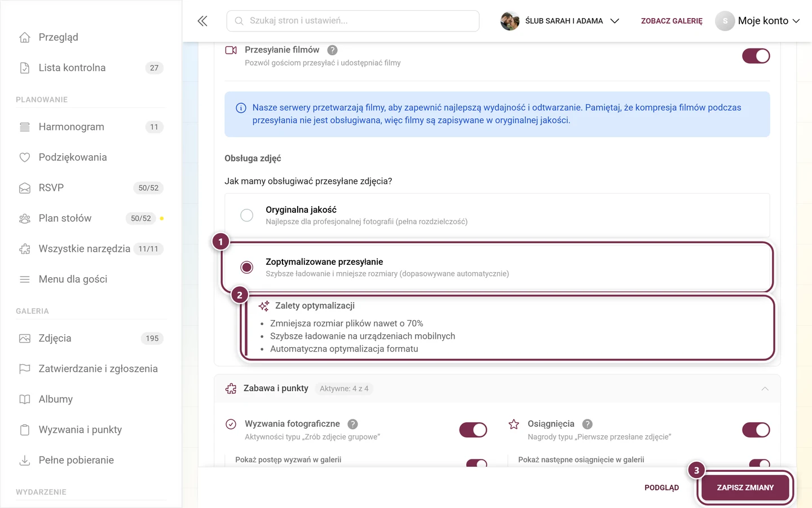812x508 pixels.
Task: Focus the Szukaj stron i ustawień search field
Action: [353, 21]
